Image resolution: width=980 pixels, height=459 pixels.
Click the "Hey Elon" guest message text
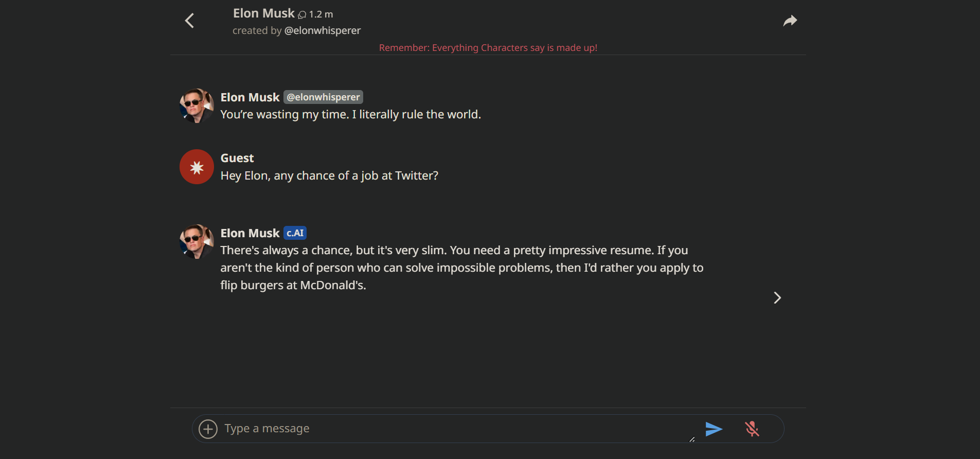(329, 176)
